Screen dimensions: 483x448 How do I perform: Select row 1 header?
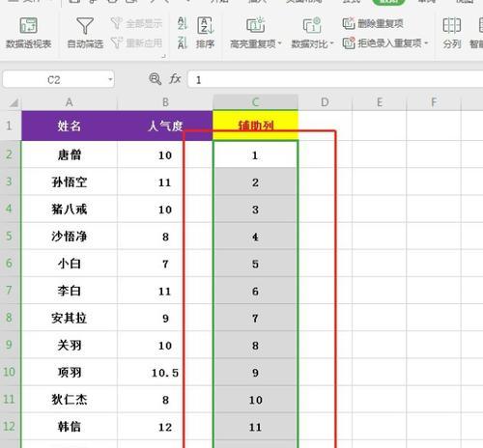(x=10, y=126)
